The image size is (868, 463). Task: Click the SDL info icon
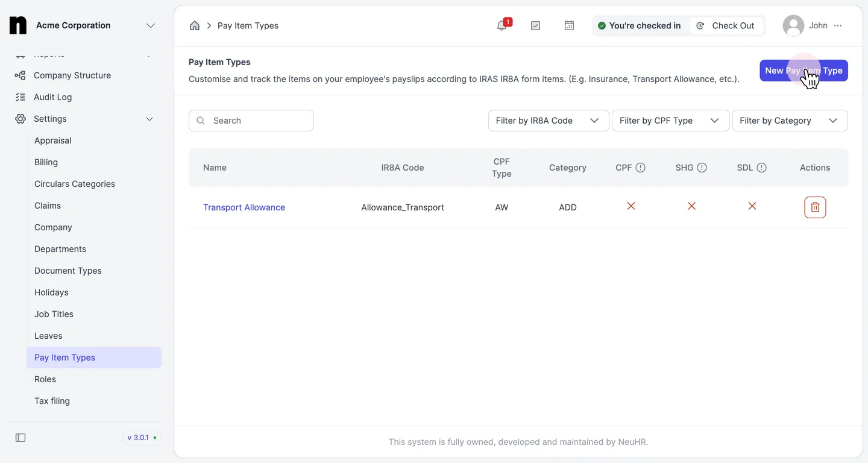coord(762,168)
